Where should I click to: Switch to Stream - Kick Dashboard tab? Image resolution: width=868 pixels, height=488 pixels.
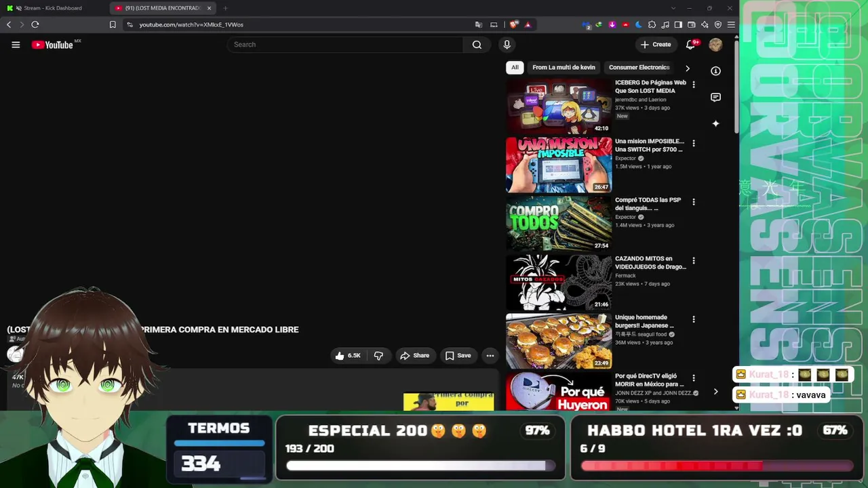pyautogui.click(x=53, y=8)
